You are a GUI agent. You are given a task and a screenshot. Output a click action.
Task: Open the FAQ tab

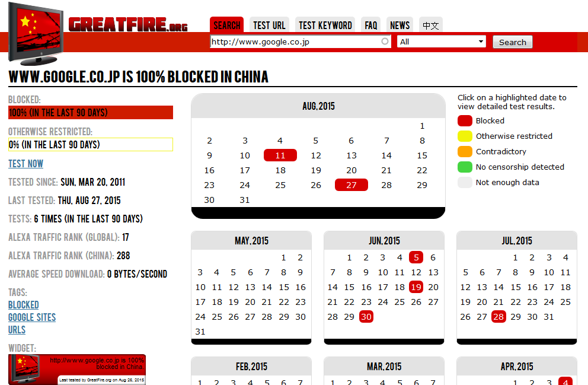tap(371, 25)
